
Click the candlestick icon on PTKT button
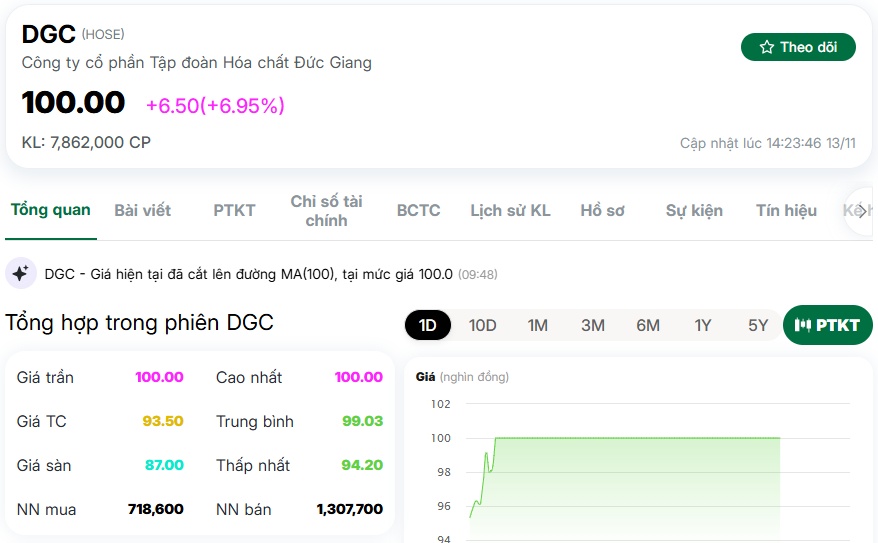[802, 325]
